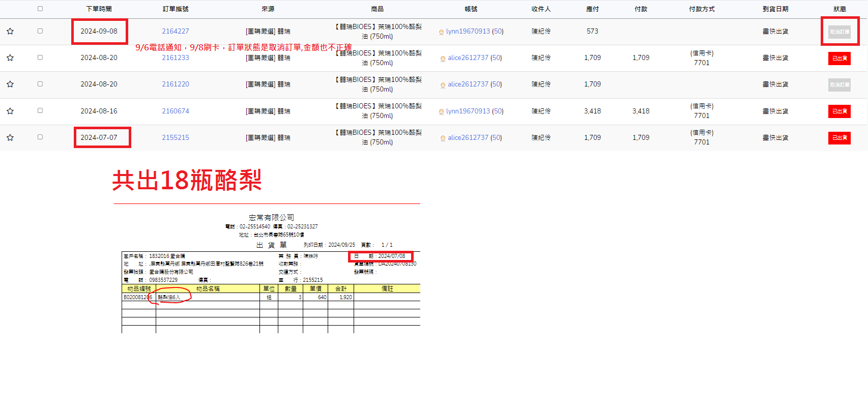868x407 pixels.
Task: Check the box for order 2155215
Action: [x=40, y=137]
